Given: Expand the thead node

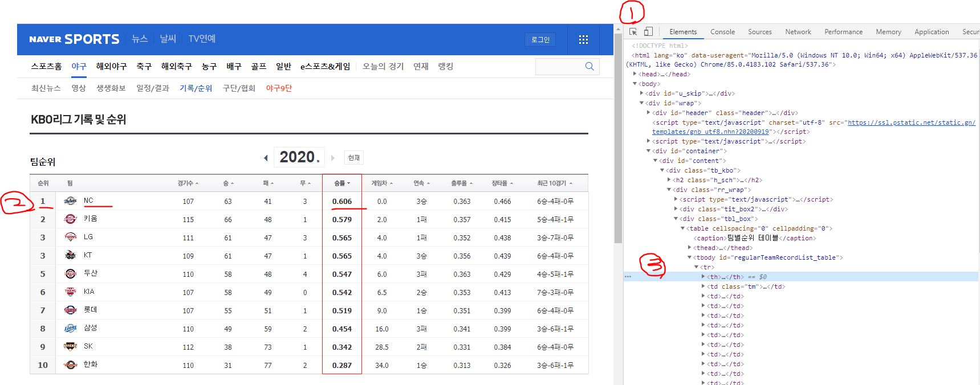Looking at the screenshot, I should tap(690, 248).
